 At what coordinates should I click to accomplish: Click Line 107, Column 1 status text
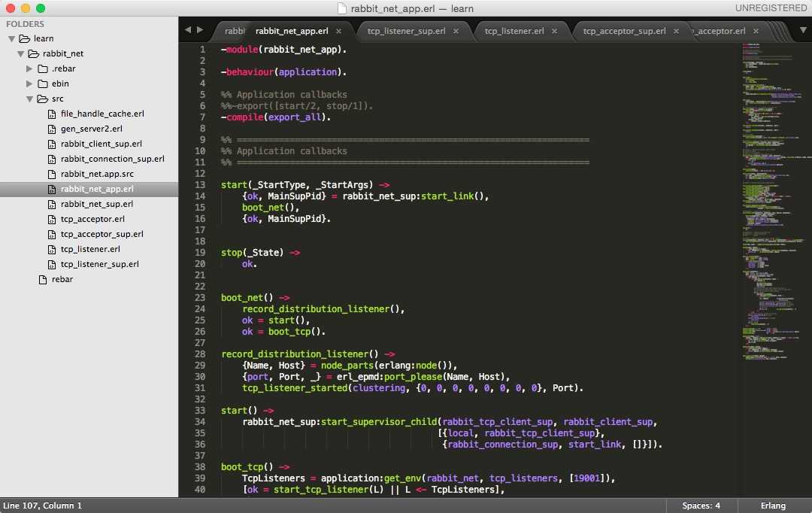point(42,505)
